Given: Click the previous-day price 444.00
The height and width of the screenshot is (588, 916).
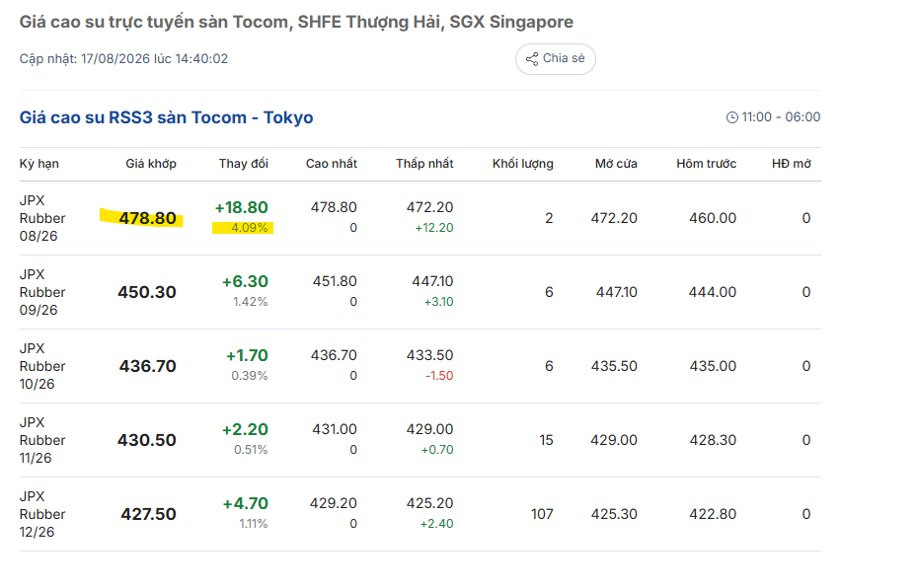Looking at the screenshot, I should (x=713, y=293).
